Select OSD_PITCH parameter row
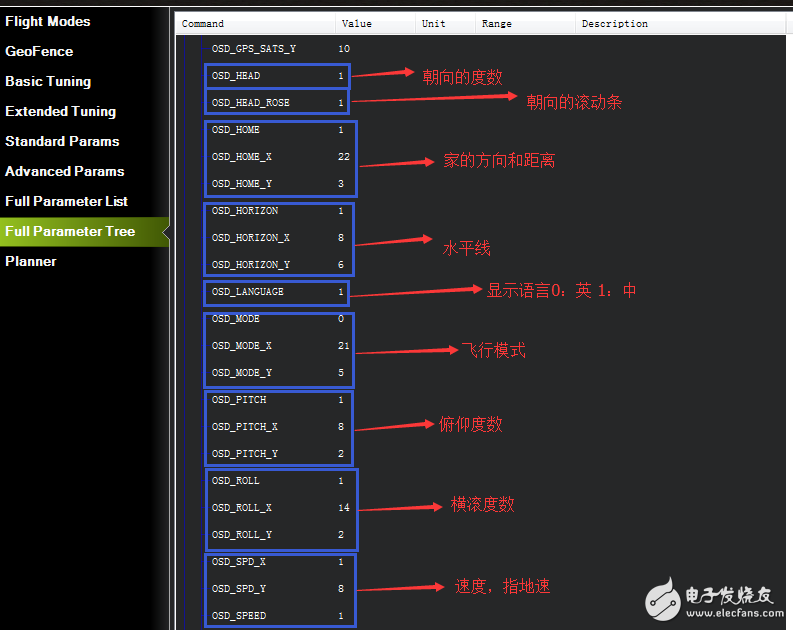This screenshot has width=793, height=630. point(239,400)
